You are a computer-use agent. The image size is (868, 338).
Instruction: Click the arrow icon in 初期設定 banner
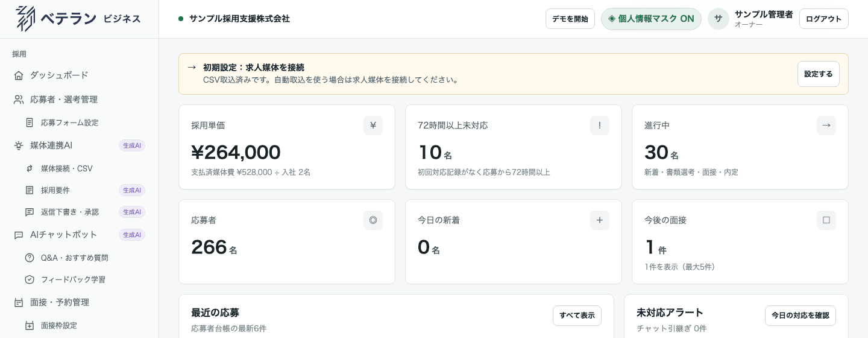192,68
